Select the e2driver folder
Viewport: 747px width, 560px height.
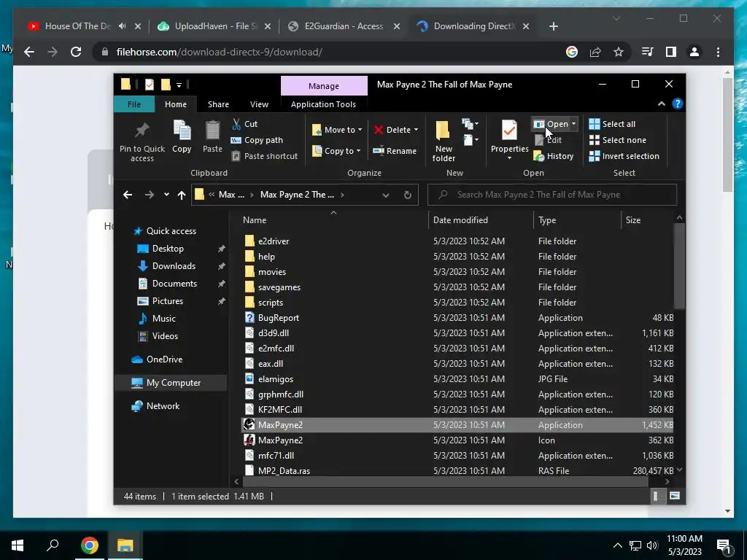273,241
